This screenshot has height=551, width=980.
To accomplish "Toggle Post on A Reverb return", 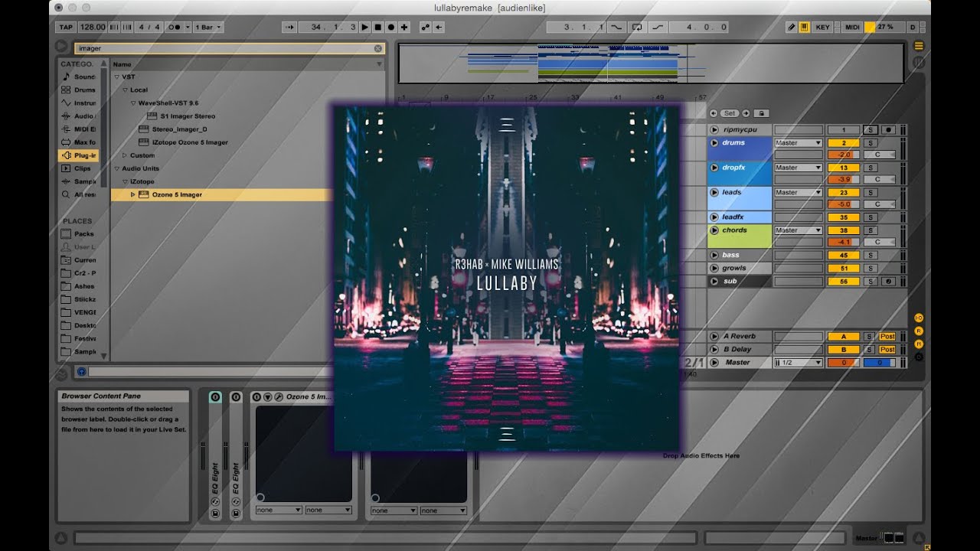I will 887,337.
